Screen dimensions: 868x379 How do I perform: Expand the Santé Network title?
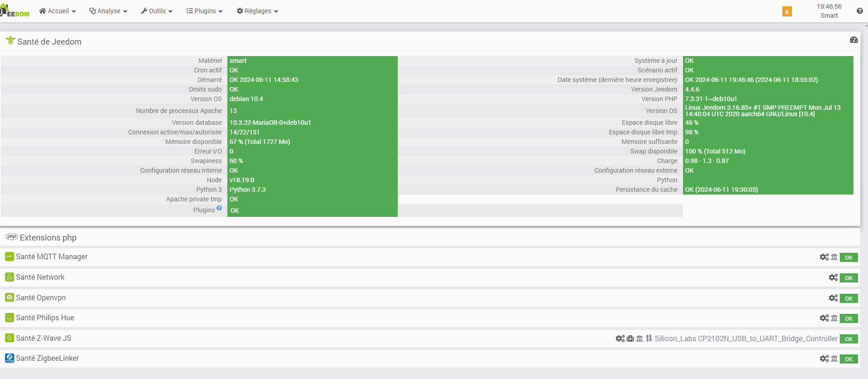click(x=40, y=277)
